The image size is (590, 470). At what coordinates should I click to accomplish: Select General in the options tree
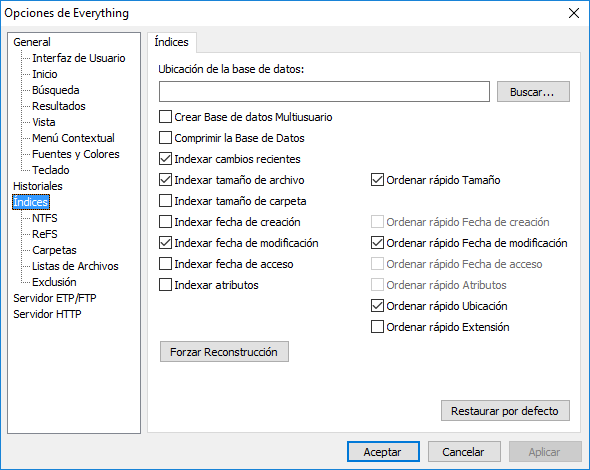(x=32, y=42)
